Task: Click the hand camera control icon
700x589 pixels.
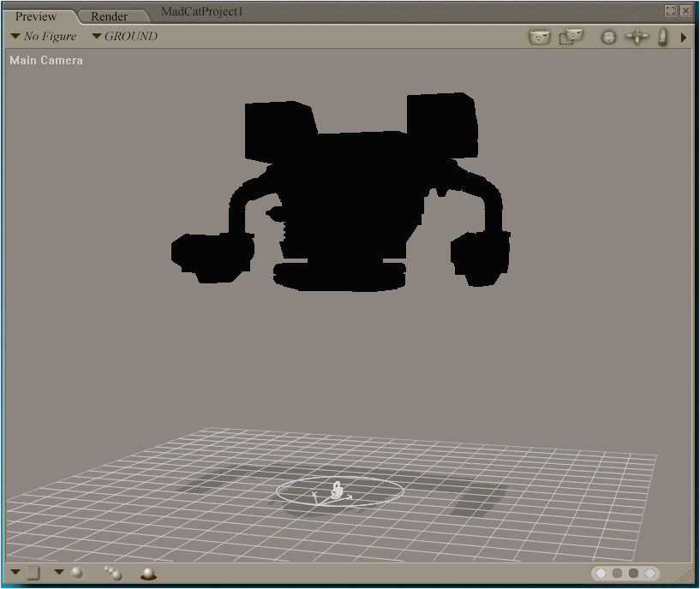Action: point(662,38)
